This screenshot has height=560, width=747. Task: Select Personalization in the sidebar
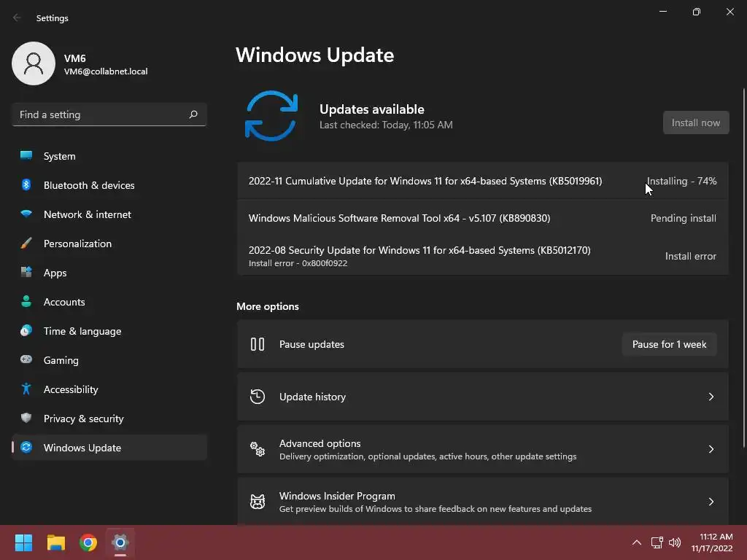[x=109, y=244]
